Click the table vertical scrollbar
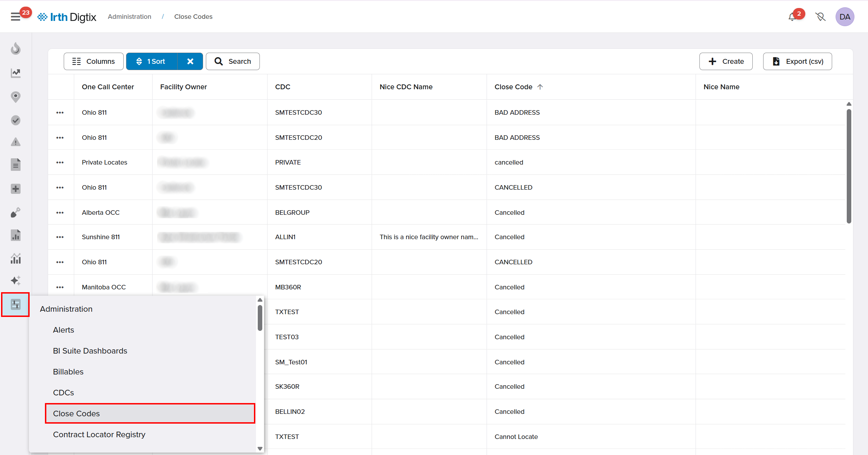The image size is (868, 455). click(849, 166)
